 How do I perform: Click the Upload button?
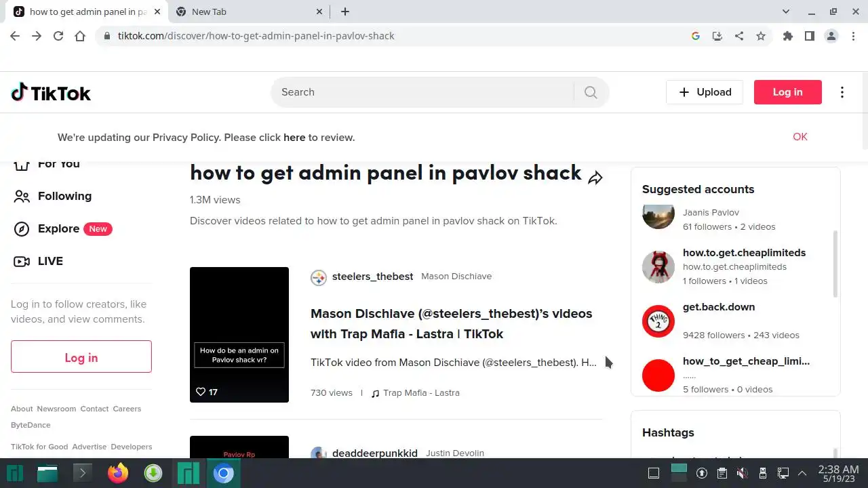tap(705, 92)
